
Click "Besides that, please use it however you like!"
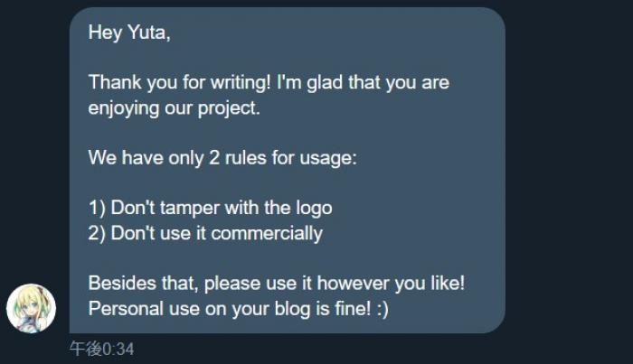[x=276, y=283]
